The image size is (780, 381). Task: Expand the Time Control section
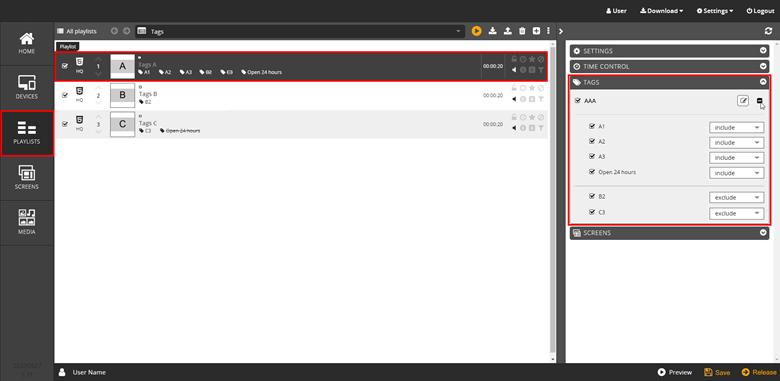pyautogui.click(x=670, y=66)
